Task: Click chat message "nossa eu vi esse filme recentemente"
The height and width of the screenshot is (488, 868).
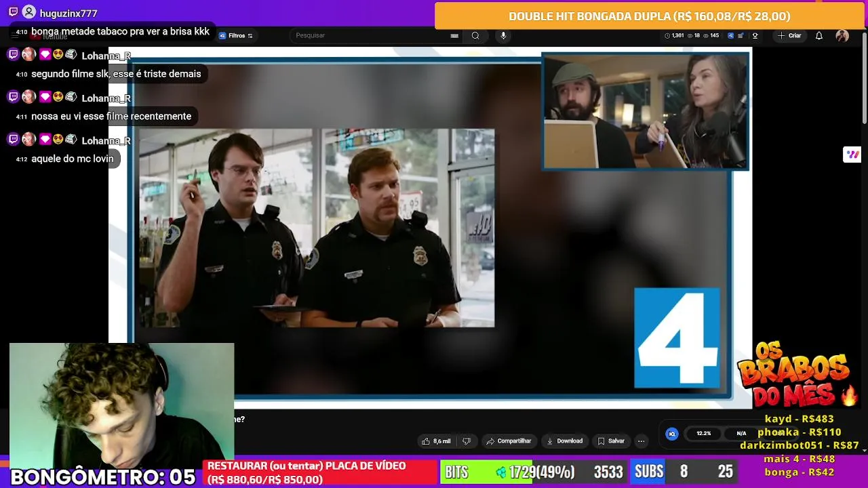Action: tap(111, 116)
